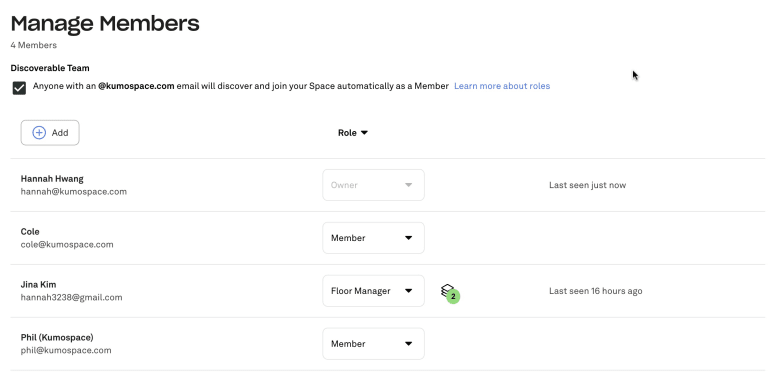Click the green 2 badge on floors icon
The width and height of the screenshot is (779, 380).
pos(453,297)
